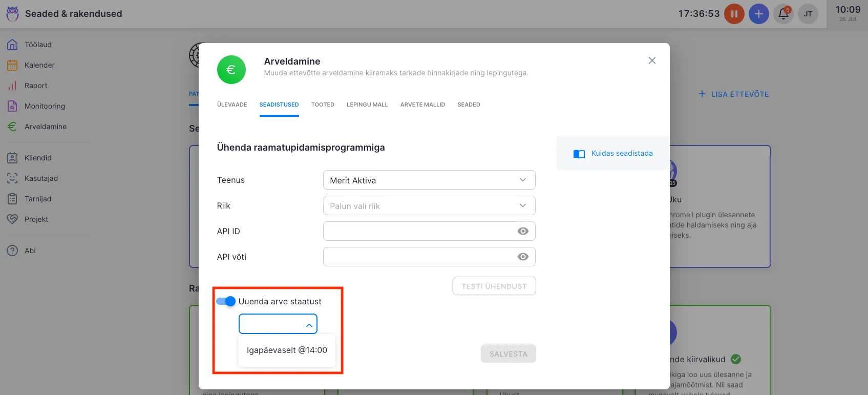Open Töölaud from the sidebar
This screenshot has height=395, width=868.
38,45
